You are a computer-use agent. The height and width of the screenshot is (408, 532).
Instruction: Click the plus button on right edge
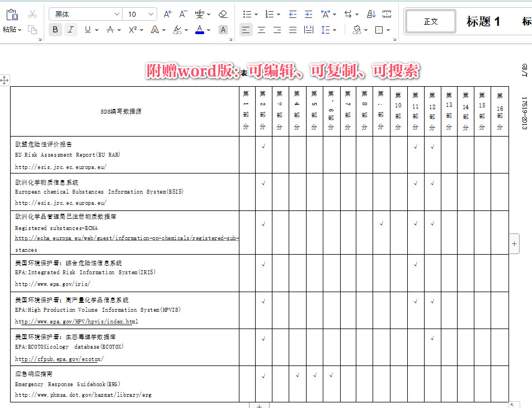[x=514, y=243]
